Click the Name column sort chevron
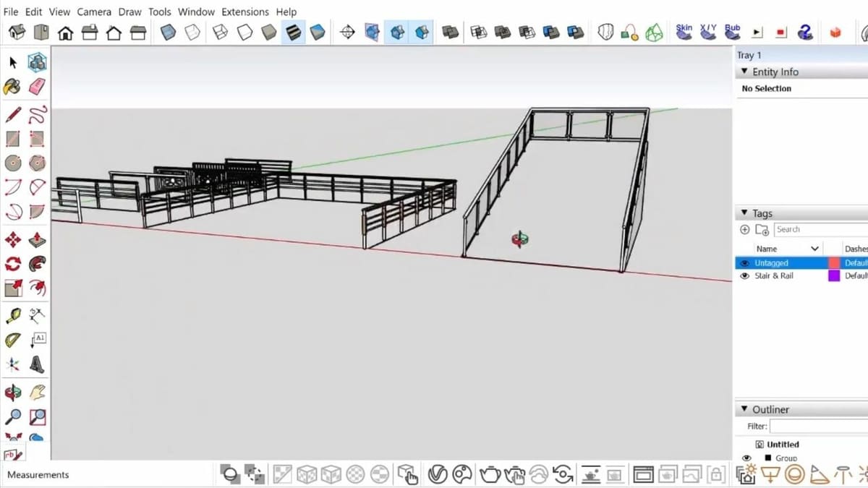 (x=815, y=249)
